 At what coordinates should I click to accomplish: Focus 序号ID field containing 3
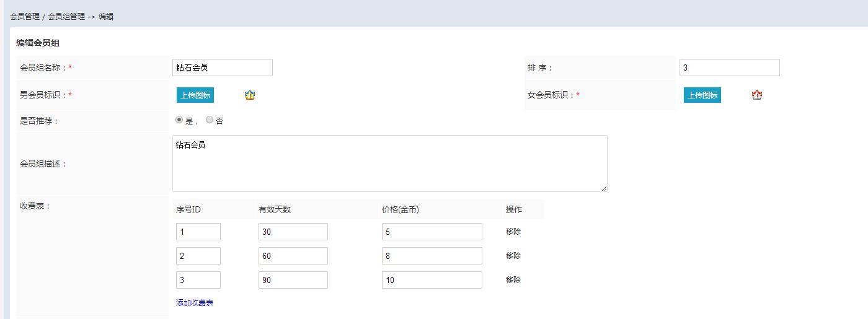pos(198,280)
